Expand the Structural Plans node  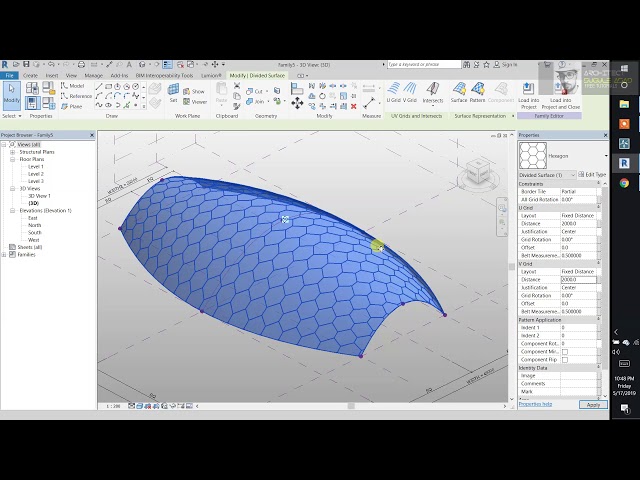tap(12, 152)
